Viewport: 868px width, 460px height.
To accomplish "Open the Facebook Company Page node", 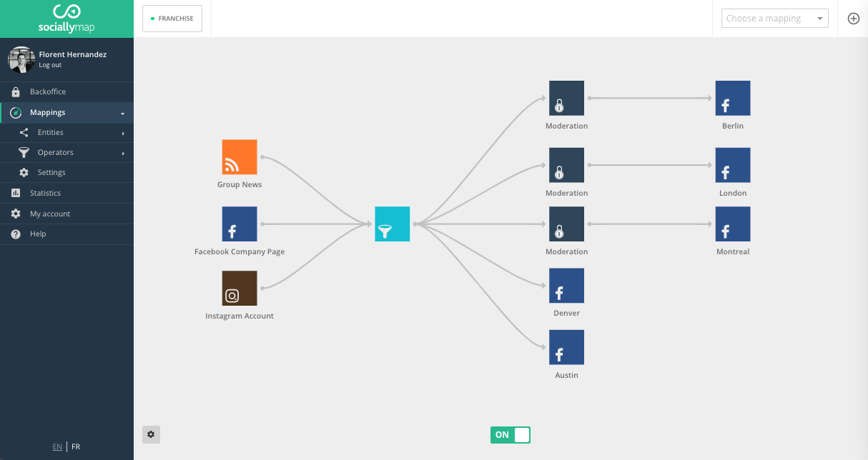I will click(x=240, y=224).
